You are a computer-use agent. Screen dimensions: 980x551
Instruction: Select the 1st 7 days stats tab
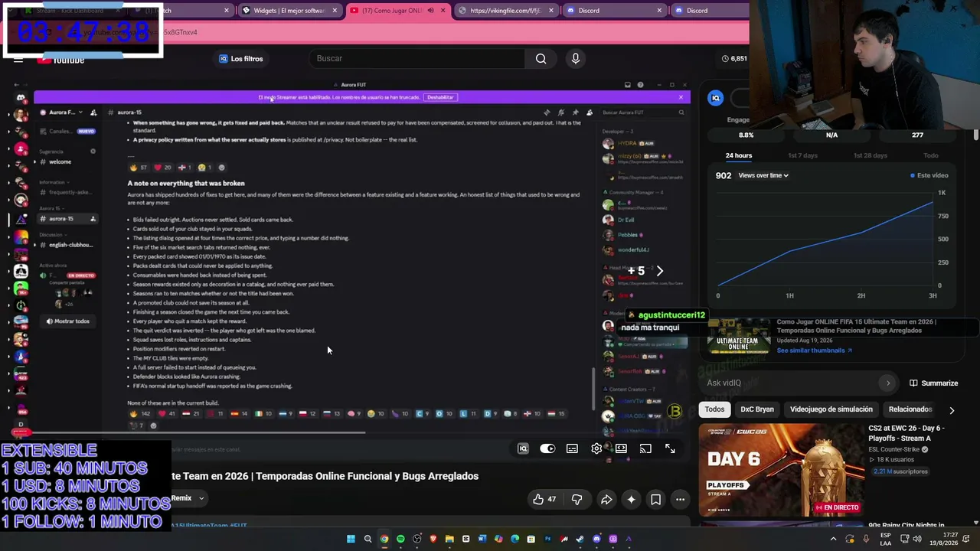(x=802, y=155)
